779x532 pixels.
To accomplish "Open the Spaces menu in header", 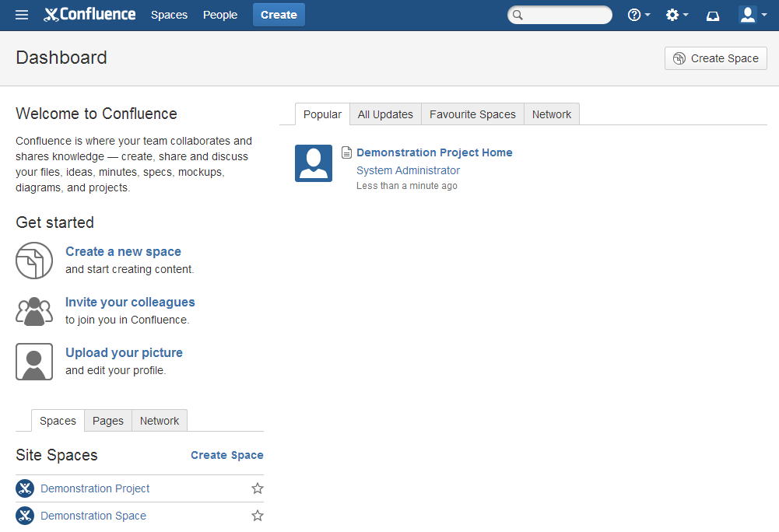I will coord(169,15).
